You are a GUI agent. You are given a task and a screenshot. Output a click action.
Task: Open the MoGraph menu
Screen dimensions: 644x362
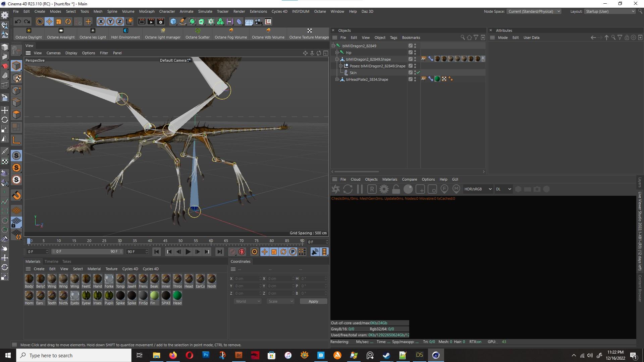[147, 11]
